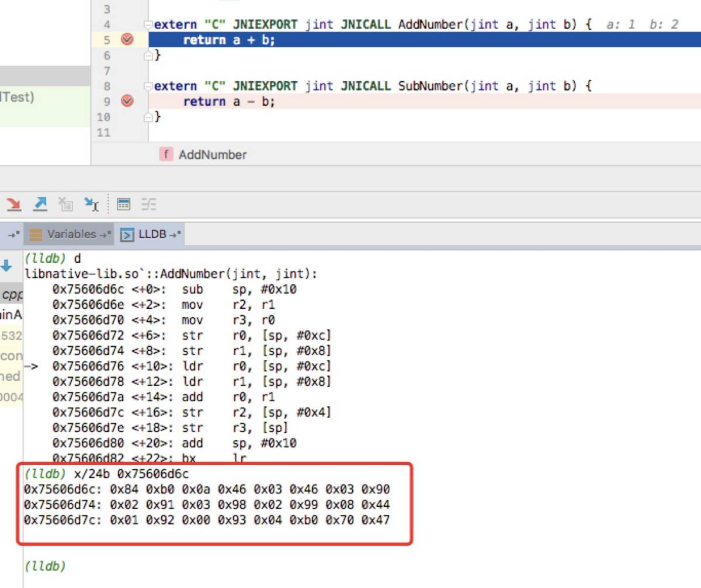Click the memory row starting with 0x75606d74:
701x588 pixels.
[x=207, y=505]
